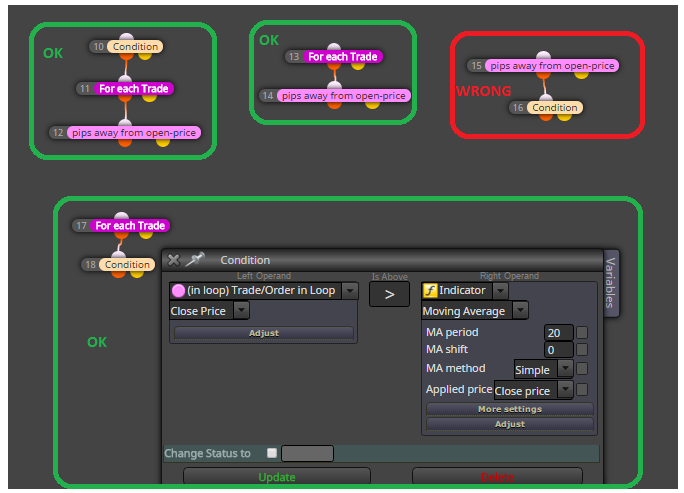684x493 pixels.
Task: Click orange output connector under block 16
Action: click(x=546, y=117)
